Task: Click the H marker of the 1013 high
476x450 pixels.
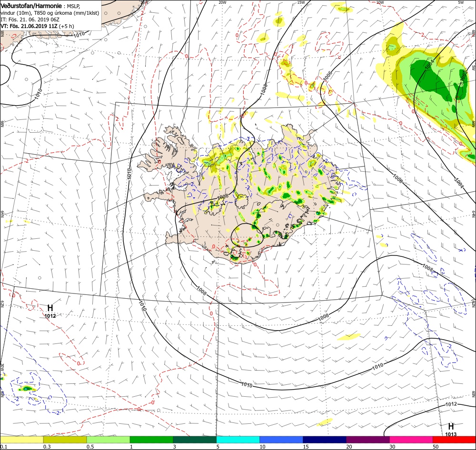Action: 451,426
